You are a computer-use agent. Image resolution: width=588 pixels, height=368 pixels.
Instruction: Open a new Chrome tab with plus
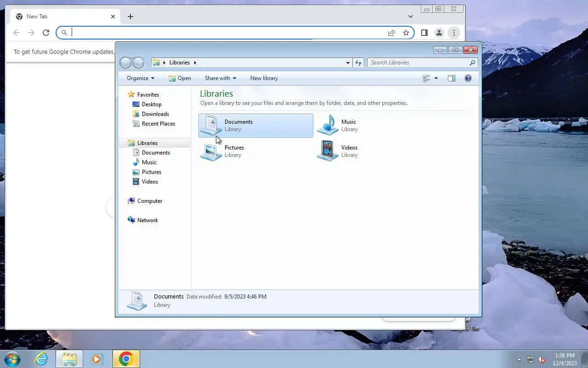click(x=130, y=17)
